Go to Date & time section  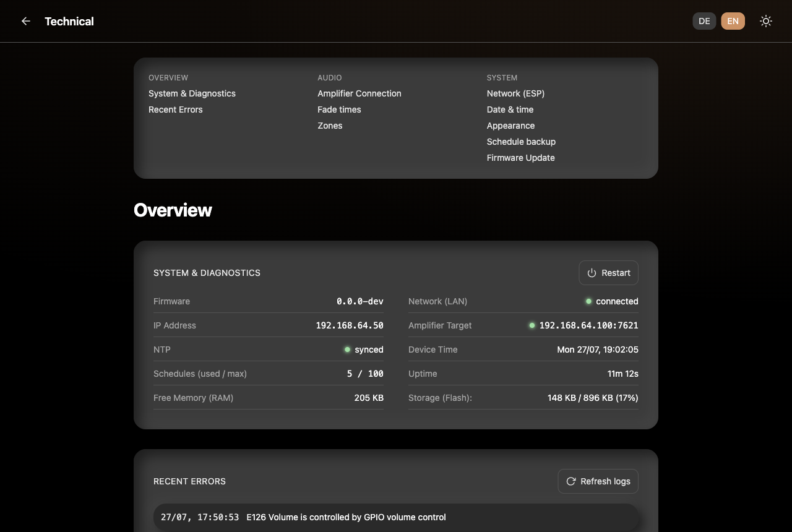click(510, 109)
